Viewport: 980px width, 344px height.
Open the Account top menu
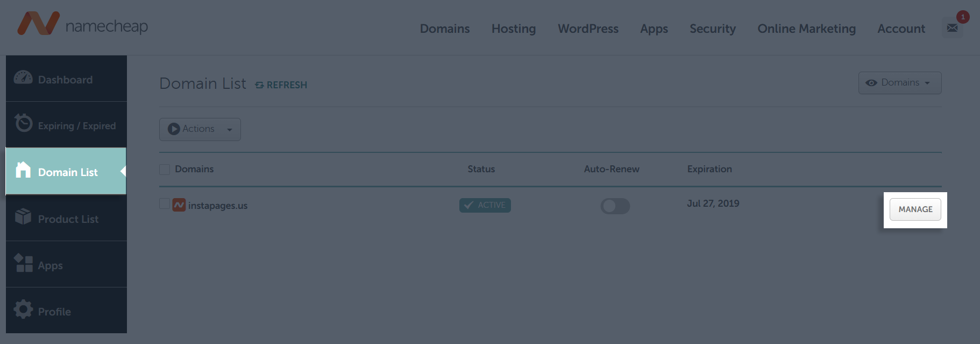coord(901,29)
